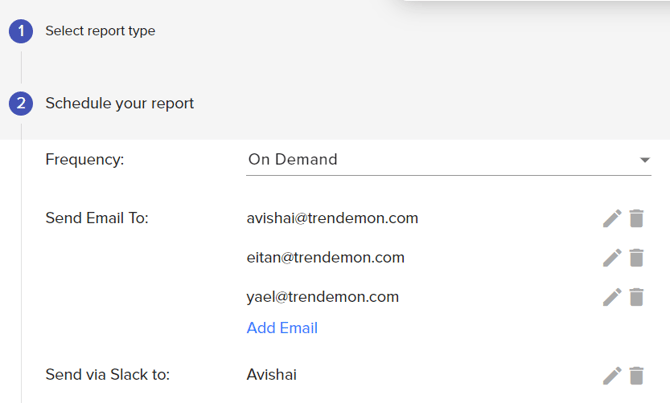
Task: Go to step 1 numbered circle
Action: [21, 32]
